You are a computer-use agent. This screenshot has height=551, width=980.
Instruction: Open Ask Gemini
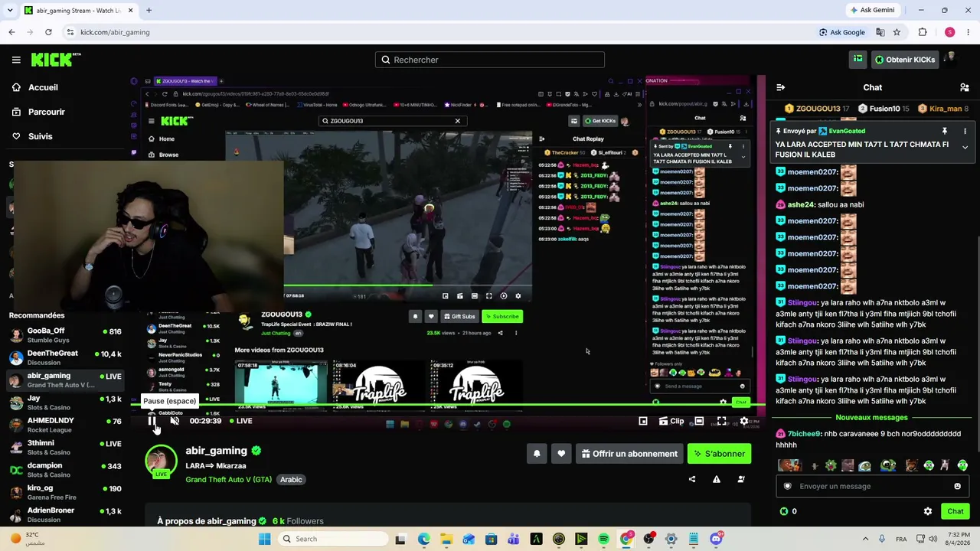[x=871, y=10]
